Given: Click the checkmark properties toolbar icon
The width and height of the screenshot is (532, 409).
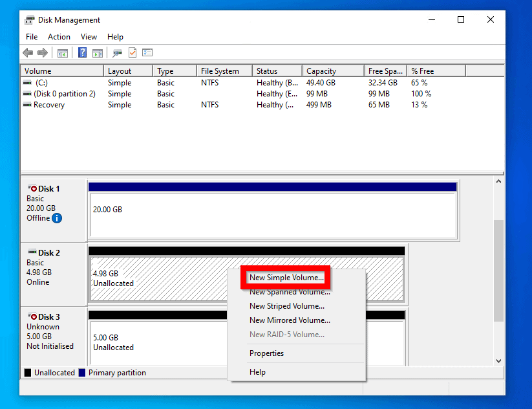Looking at the screenshot, I should click(131, 52).
